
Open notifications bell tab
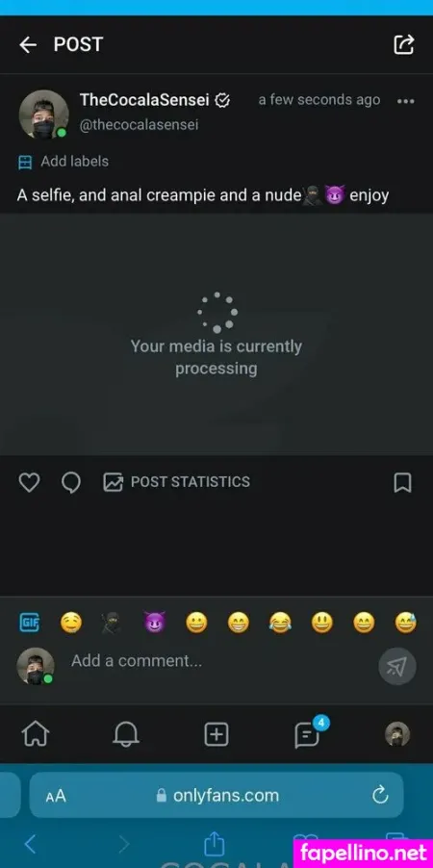click(x=126, y=734)
